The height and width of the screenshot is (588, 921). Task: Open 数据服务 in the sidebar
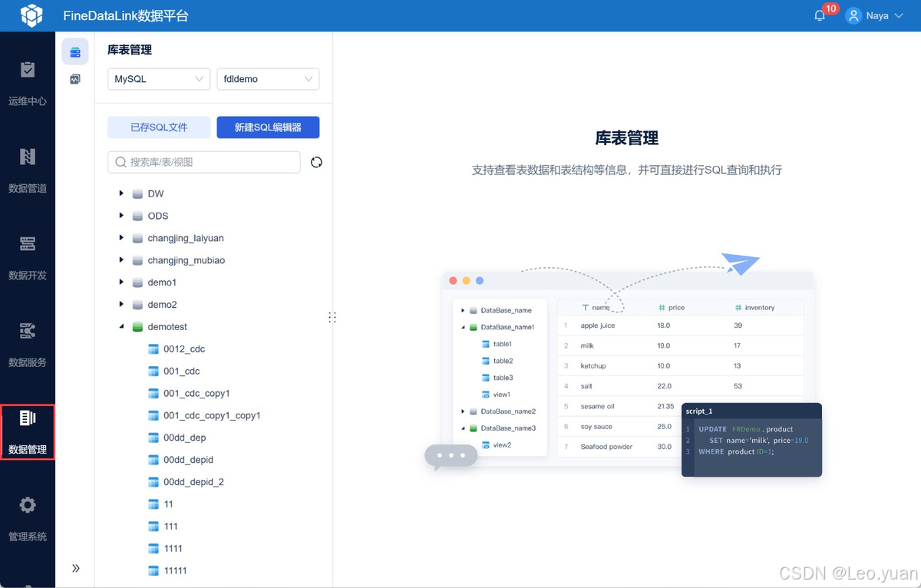[x=28, y=345]
